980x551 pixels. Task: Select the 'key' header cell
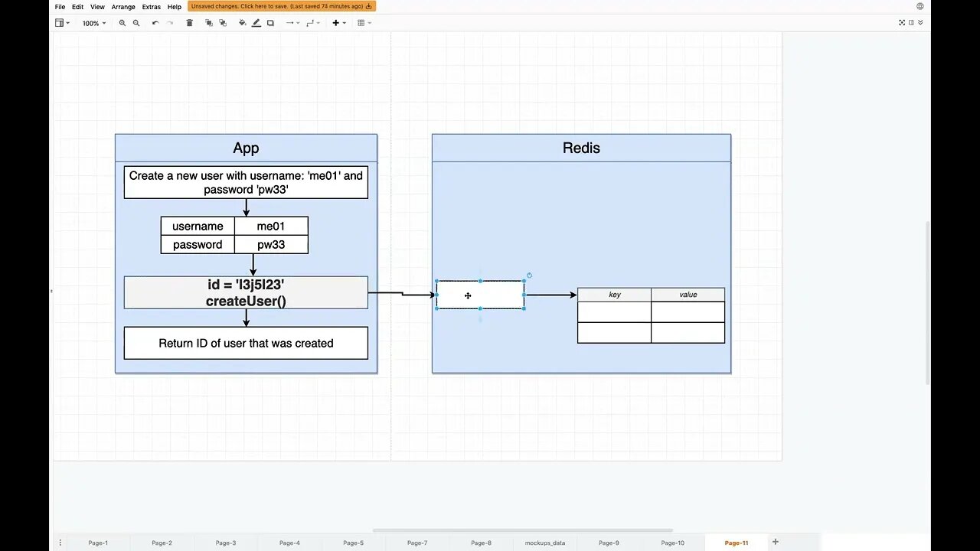point(614,295)
